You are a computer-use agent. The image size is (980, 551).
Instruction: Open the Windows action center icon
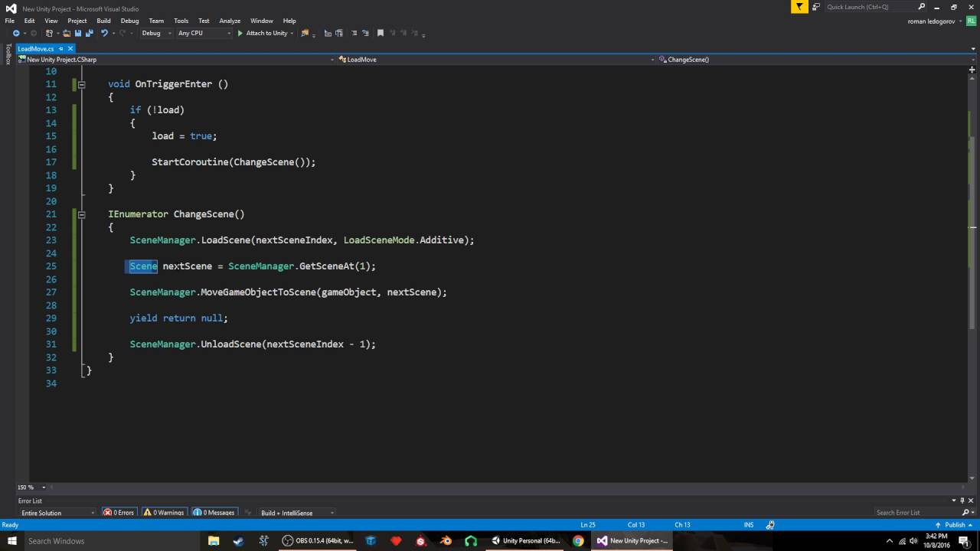pyautogui.click(x=964, y=540)
